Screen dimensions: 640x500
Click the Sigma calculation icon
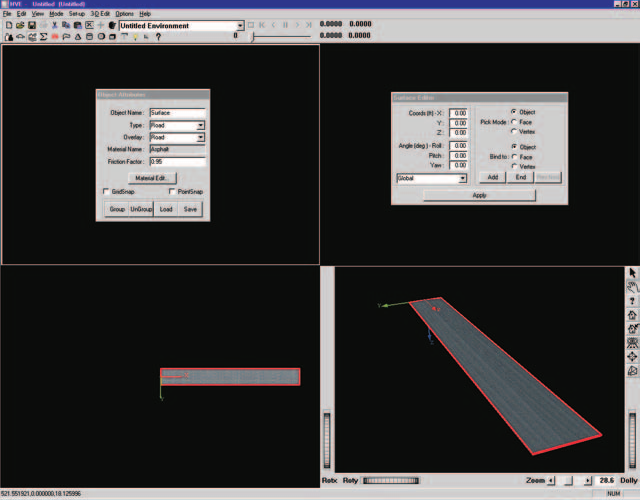point(43,37)
